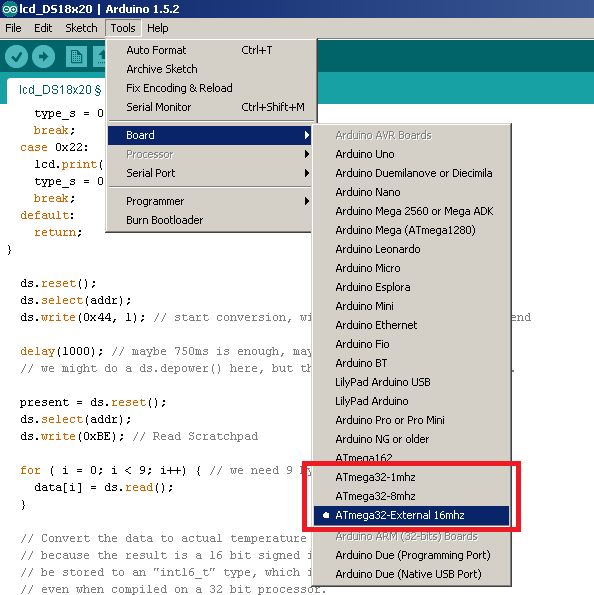The image size is (594, 595).
Task: Select LilyPad Arduino USB board
Action: pos(411,382)
